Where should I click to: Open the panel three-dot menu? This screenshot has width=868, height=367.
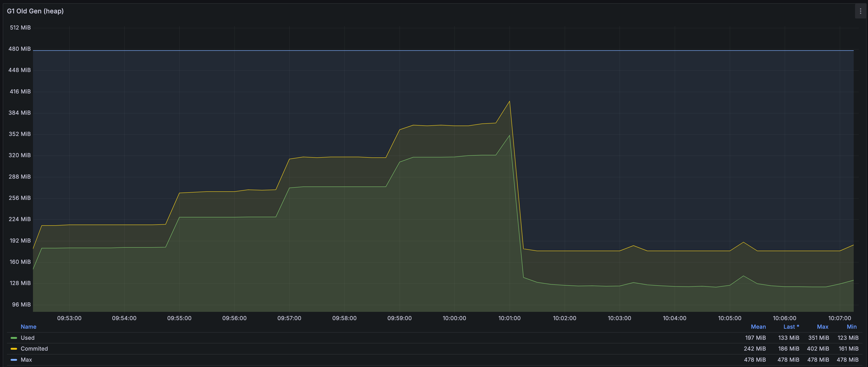click(x=860, y=11)
